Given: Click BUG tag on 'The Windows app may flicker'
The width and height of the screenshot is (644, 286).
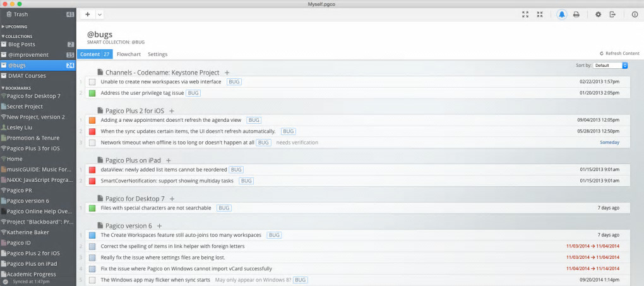Looking at the screenshot, I should click(301, 280).
